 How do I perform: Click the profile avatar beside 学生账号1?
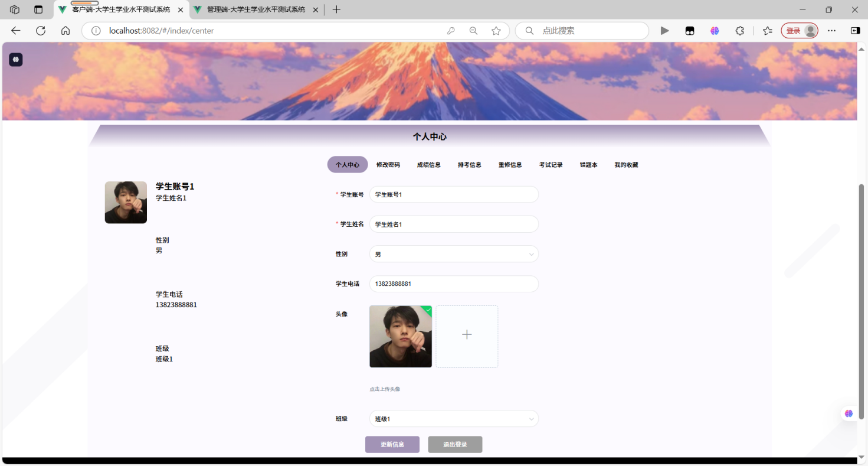126,203
